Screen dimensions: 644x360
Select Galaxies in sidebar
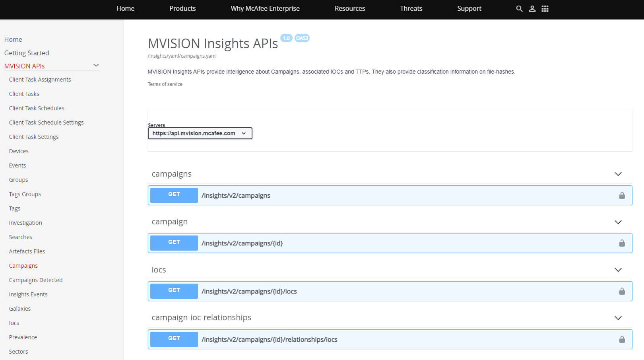point(20,309)
